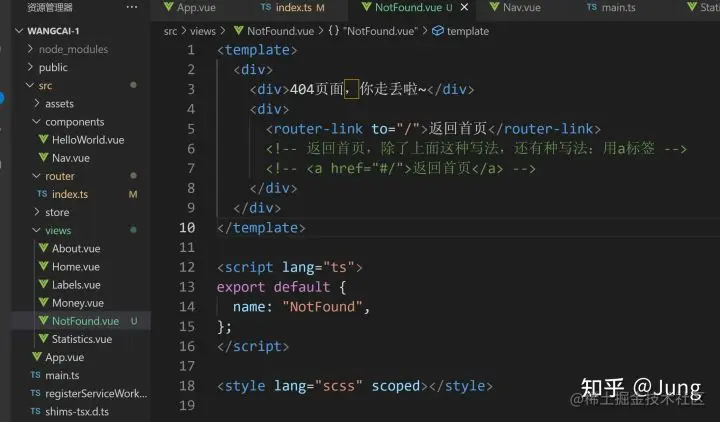Viewport: 720px width, 422px height.
Task: Click the style lang="scss" scoped line
Action: 354,386
